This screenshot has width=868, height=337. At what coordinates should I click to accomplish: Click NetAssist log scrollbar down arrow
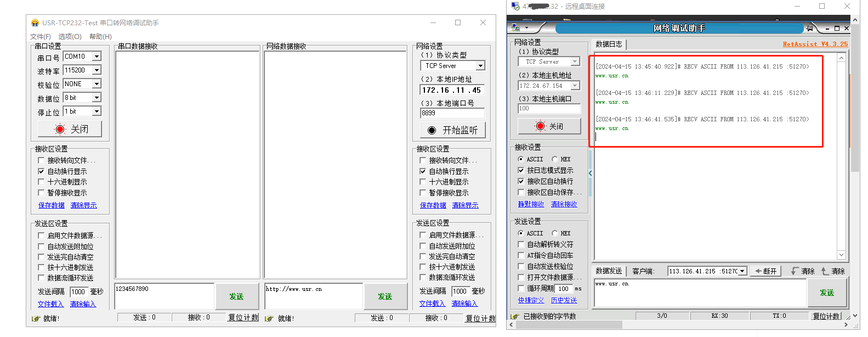click(841, 255)
